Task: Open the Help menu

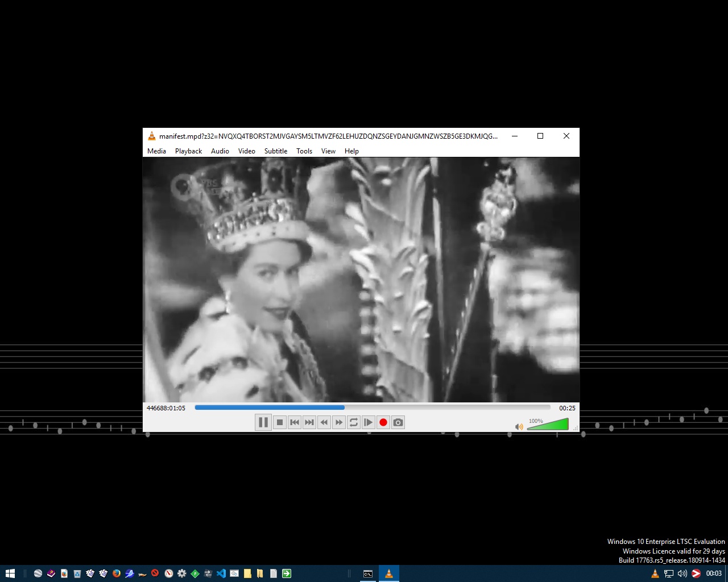Action: [x=351, y=151]
